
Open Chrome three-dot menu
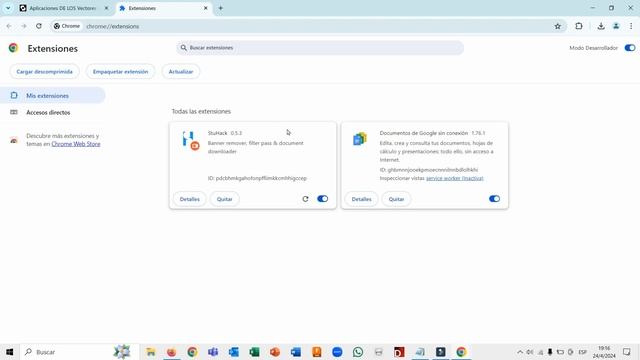pos(631,26)
